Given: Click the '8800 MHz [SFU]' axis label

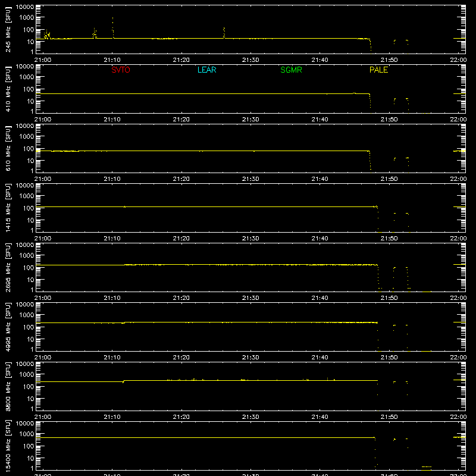Looking at the screenshot, I should [8, 387].
